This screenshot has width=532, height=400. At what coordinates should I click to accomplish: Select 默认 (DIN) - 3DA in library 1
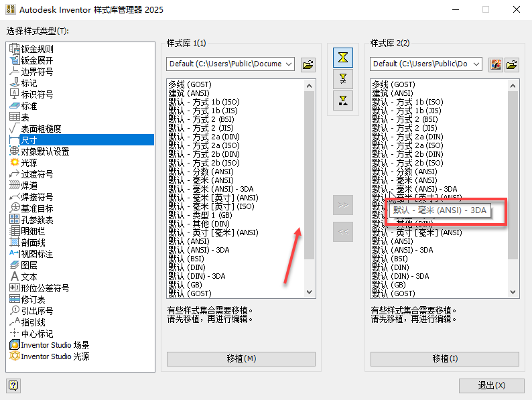[197, 276]
